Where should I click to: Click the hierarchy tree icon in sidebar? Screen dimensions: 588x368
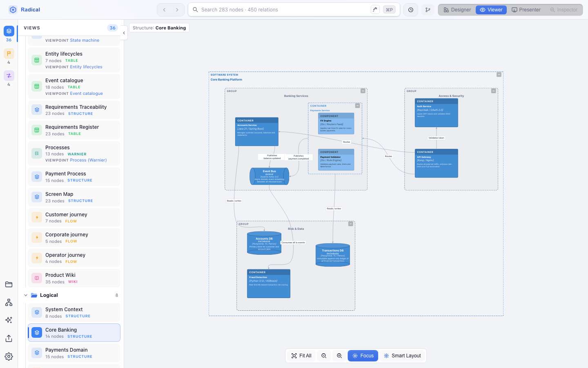pyautogui.click(x=9, y=303)
